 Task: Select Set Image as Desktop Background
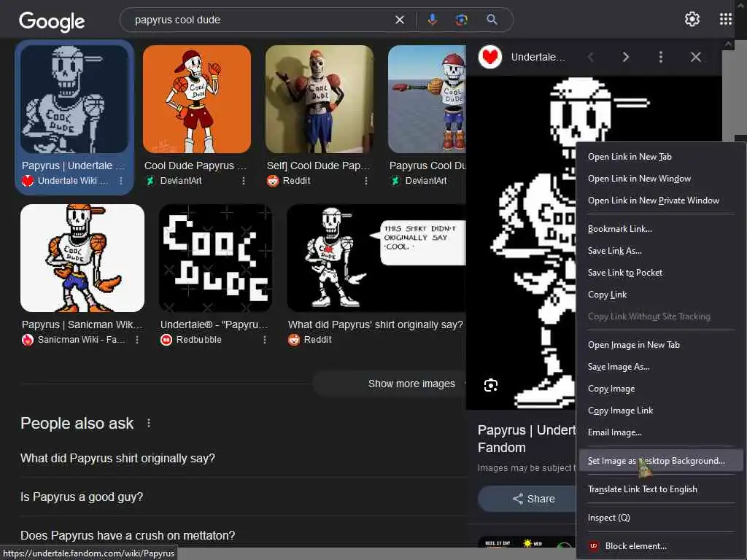click(x=660, y=461)
